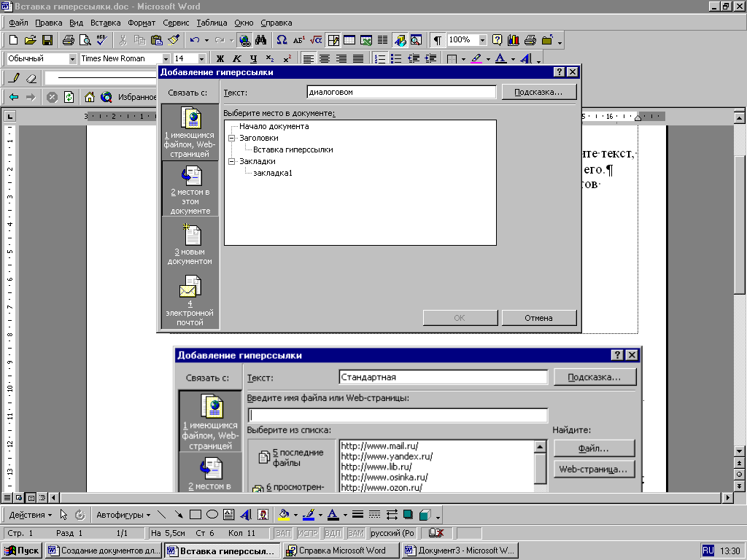This screenshot has width=747, height=560.
Task: Run the spelling check (ABC checkmark icon)
Action: pos(101,40)
